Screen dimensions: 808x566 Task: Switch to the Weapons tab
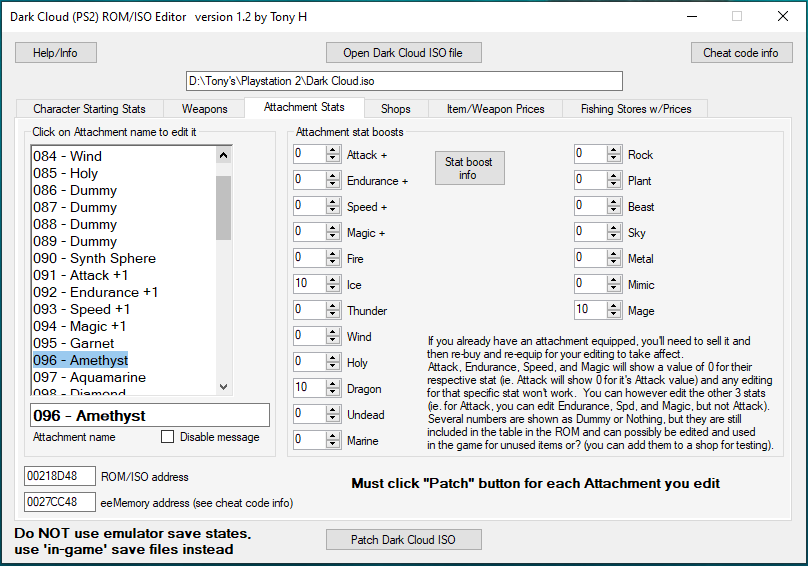tap(204, 109)
